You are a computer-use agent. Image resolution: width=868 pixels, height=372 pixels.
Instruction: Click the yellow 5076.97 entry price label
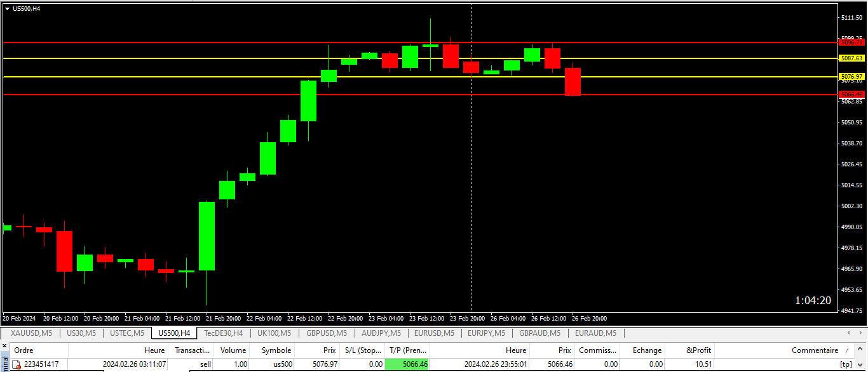click(851, 76)
